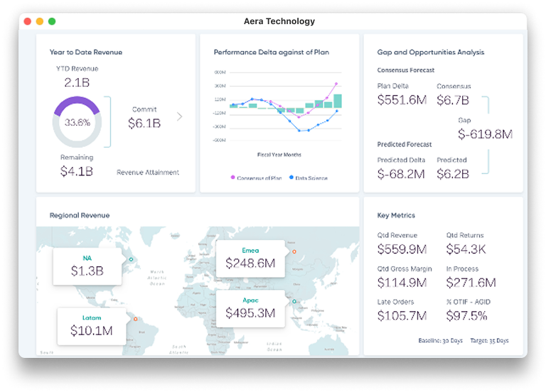Viewport: 546px width, 392px height.
Task: Click the Aera Technology window title
Action: coord(279,21)
